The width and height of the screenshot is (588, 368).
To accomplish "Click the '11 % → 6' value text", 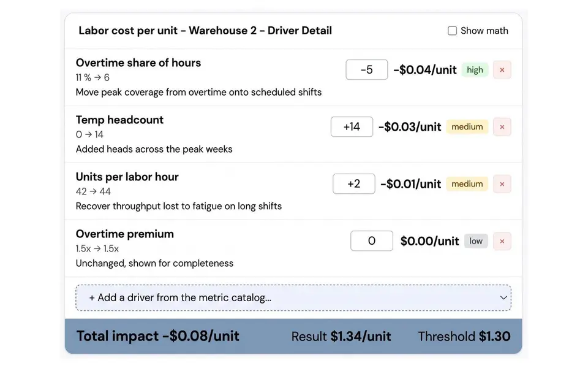I will click(x=92, y=78).
